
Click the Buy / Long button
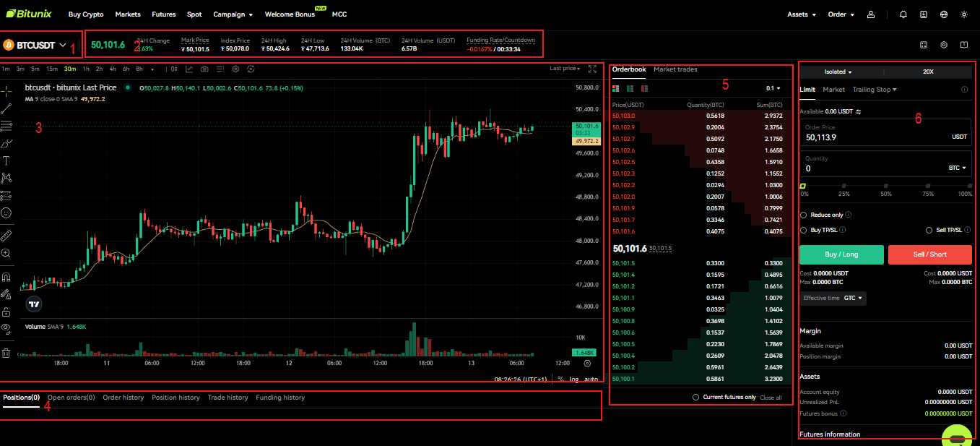(x=841, y=254)
